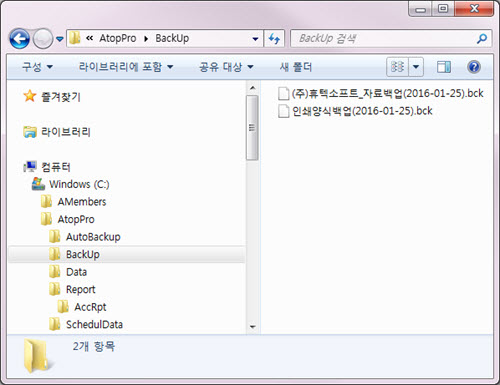Image resolution: width=500 pixels, height=385 pixels.
Task: Select 컴퓨터 in the navigation pane
Action: [x=55, y=167]
